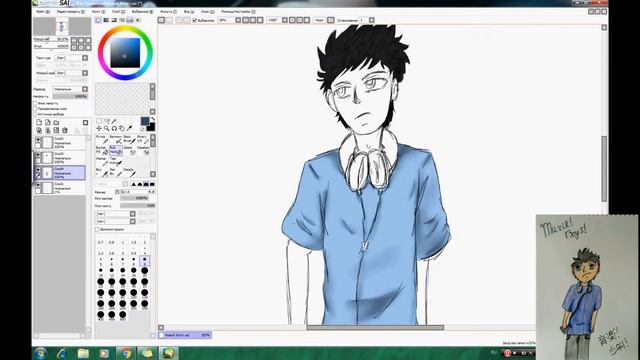Click the foreground blue color swatch
Image resolution: width=640 pixels, height=360 pixels.
pyautogui.click(x=145, y=121)
